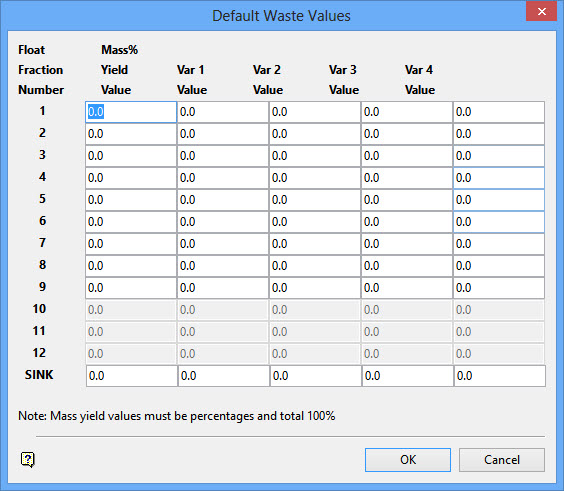This screenshot has height=491, width=564.
Task: Confirm with the OK button
Action: click(408, 460)
